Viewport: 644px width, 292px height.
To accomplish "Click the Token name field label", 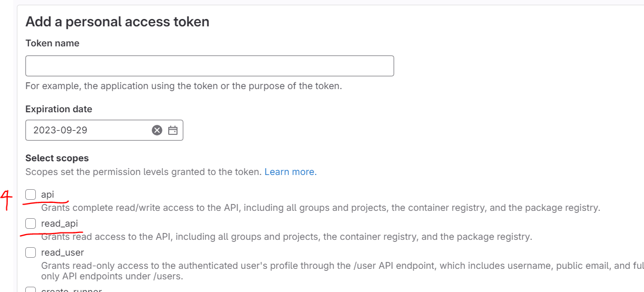I will pos(52,43).
